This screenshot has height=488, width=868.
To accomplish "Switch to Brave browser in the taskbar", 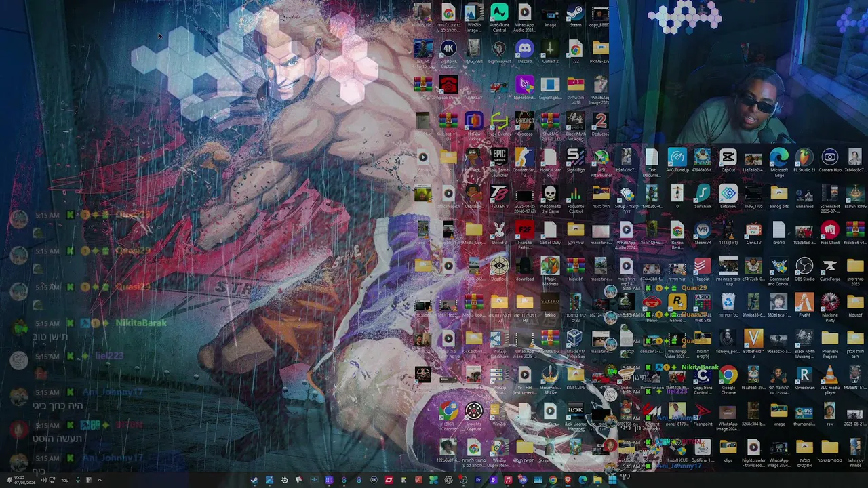I will 568,481.
